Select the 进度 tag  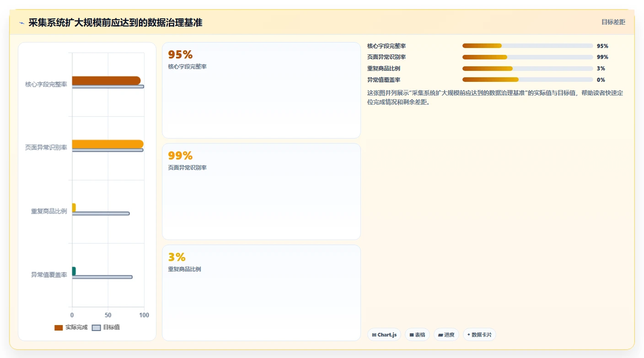point(446,335)
